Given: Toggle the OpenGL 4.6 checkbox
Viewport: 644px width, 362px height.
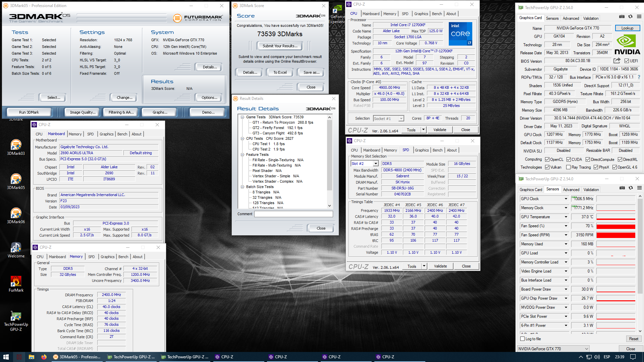Looking at the screenshot, I should 614,167.
